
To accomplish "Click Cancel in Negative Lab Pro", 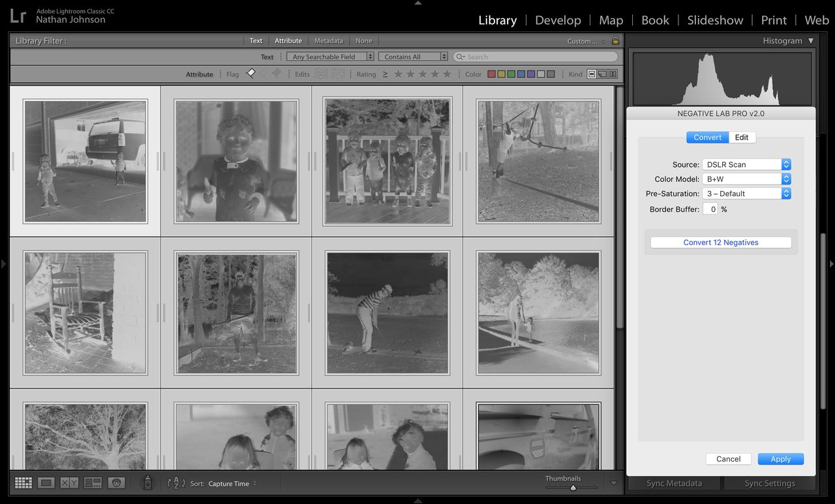I will (x=728, y=459).
